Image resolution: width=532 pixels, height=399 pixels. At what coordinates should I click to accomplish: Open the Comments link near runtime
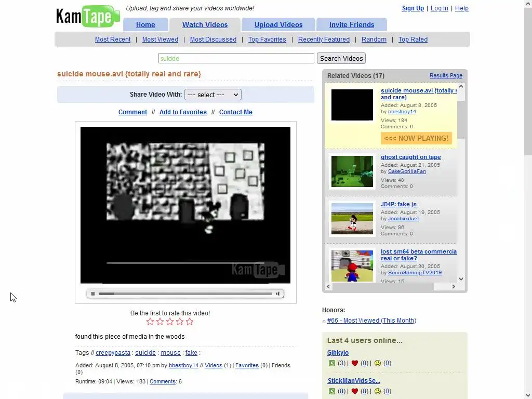tap(163, 382)
